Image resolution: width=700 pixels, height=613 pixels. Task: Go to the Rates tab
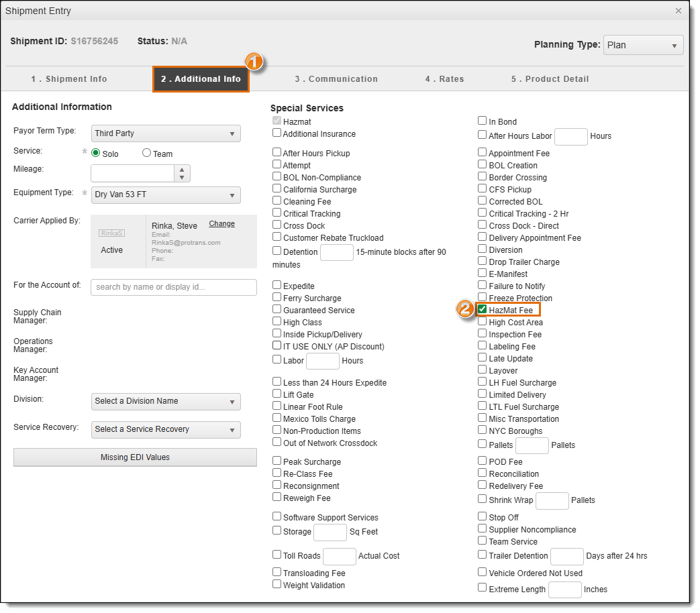pos(444,79)
